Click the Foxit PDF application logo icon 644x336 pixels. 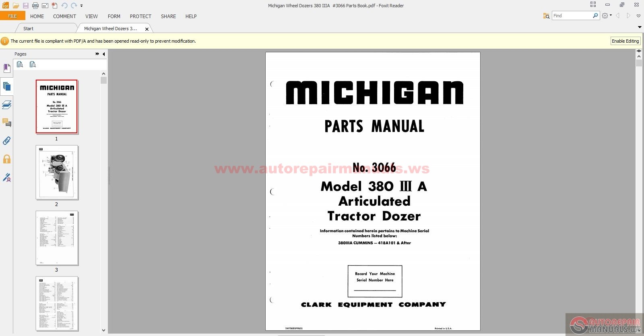point(6,6)
